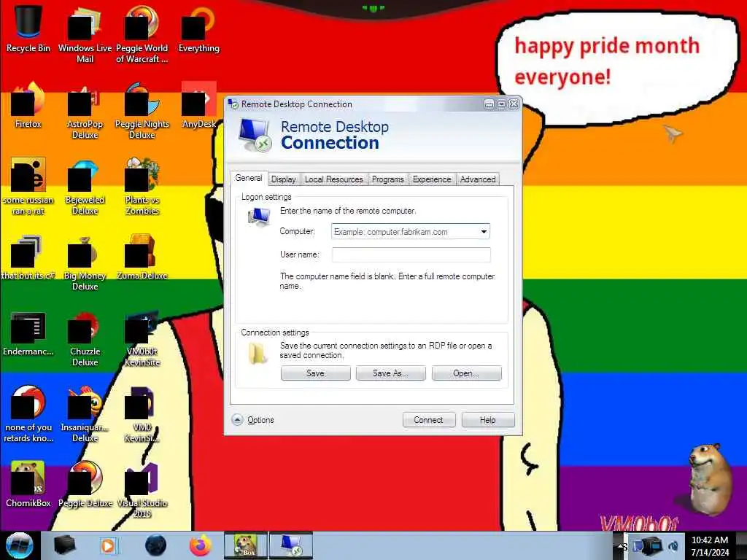Viewport: 747px width, 560px height.
Task: Select 'some russian ran a rat' desktop icon
Action: pos(28,186)
